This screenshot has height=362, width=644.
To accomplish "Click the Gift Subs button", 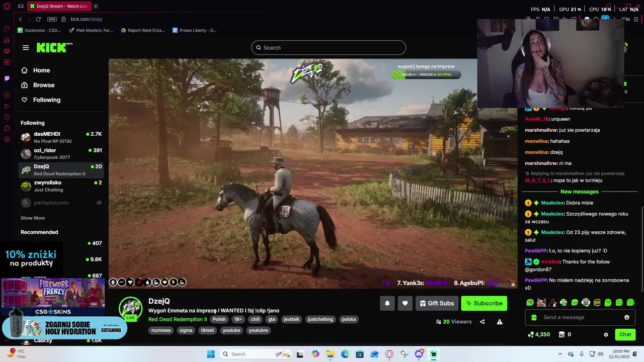I will [x=437, y=303].
